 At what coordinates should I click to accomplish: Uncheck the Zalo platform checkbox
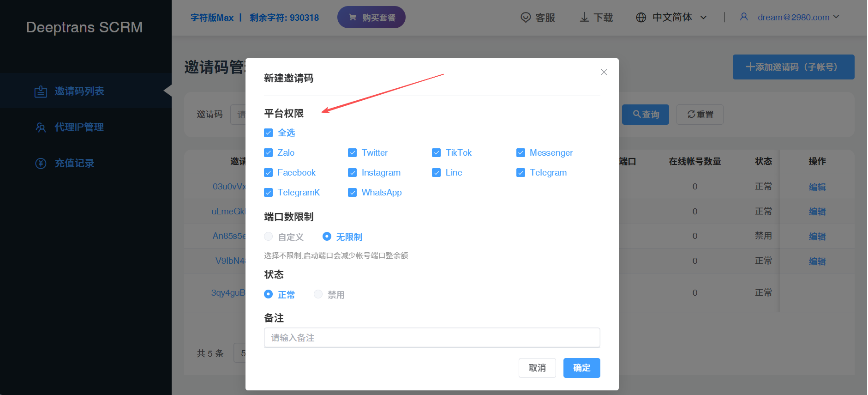tap(268, 153)
